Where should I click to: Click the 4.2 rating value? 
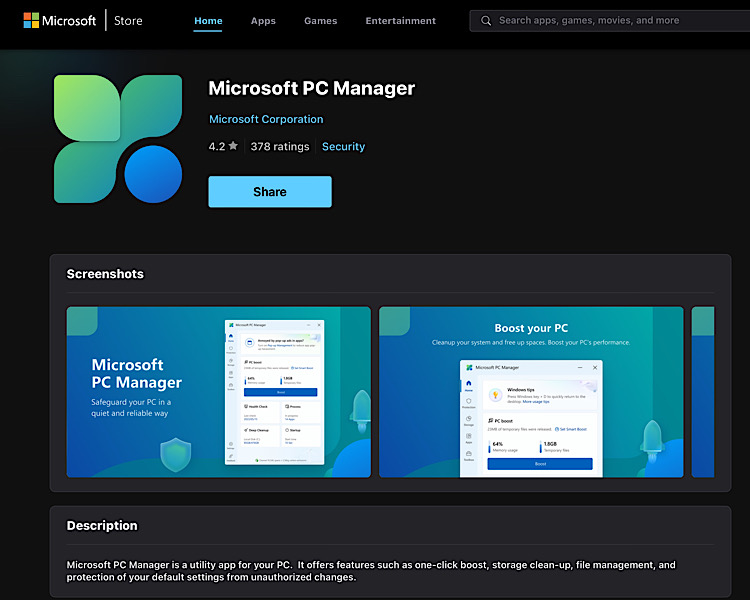[x=217, y=146]
